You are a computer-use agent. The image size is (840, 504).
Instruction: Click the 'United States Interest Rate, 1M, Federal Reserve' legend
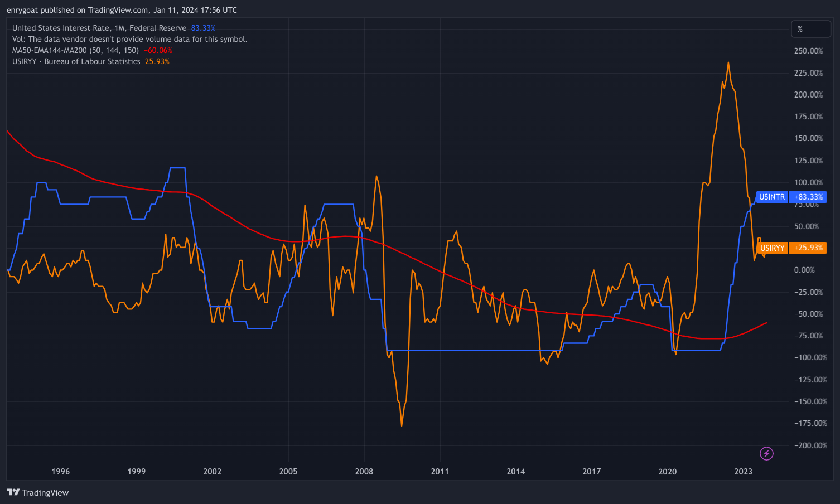click(99, 28)
